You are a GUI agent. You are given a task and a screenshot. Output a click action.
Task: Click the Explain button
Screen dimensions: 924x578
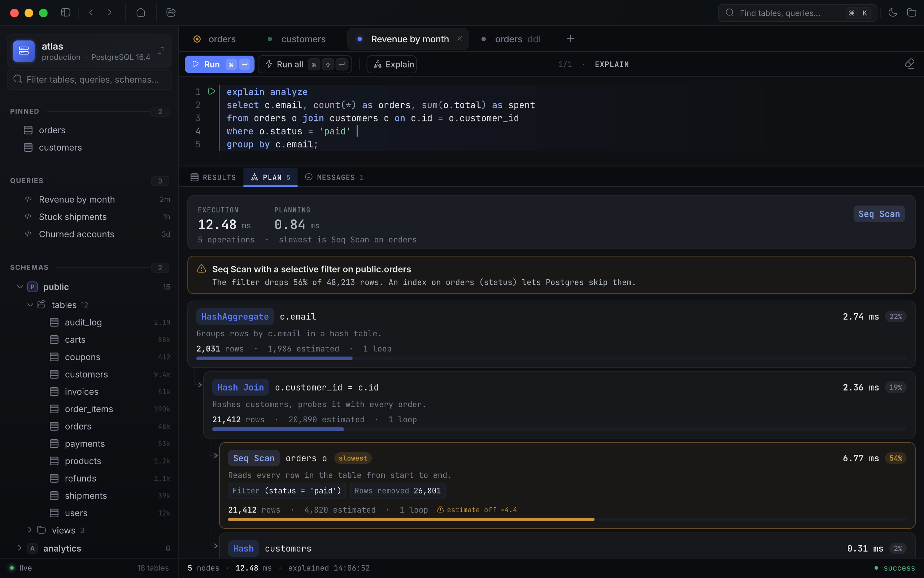pyautogui.click(x=392, y=64)
